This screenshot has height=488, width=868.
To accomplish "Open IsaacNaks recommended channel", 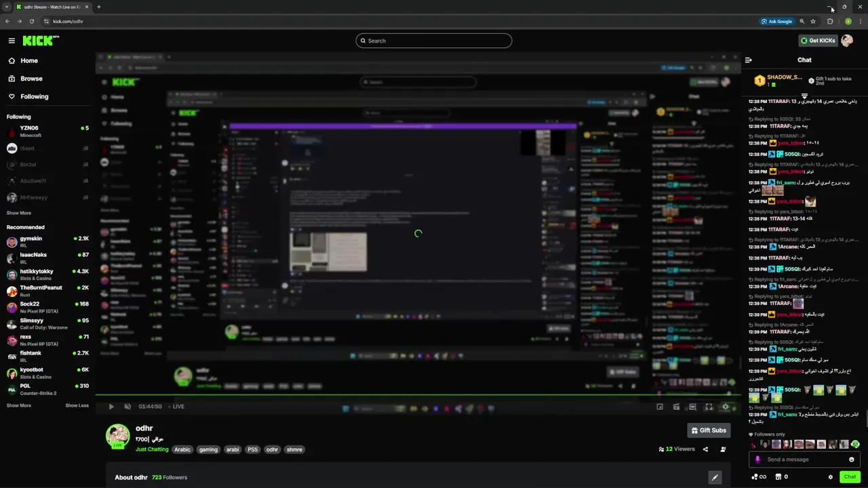I will pos(47,258).
